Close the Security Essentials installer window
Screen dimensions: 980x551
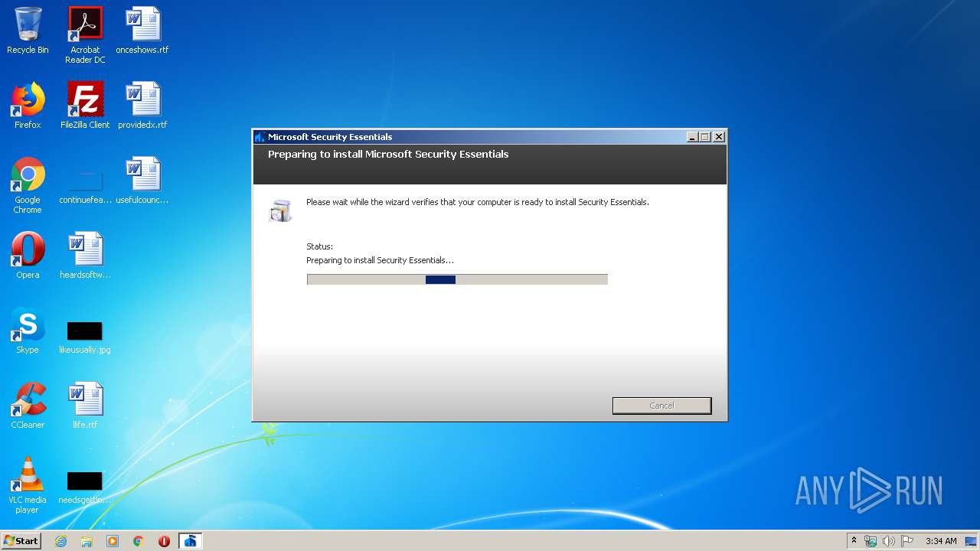coord(718,137)
